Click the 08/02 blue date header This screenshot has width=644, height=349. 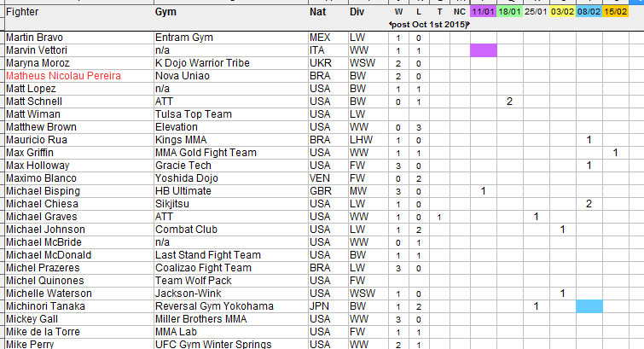[x=589, y=11]
